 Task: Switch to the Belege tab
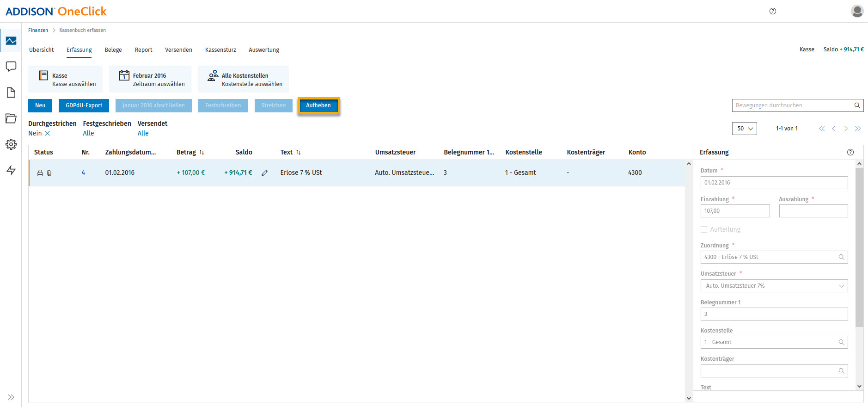coord(113,50)
